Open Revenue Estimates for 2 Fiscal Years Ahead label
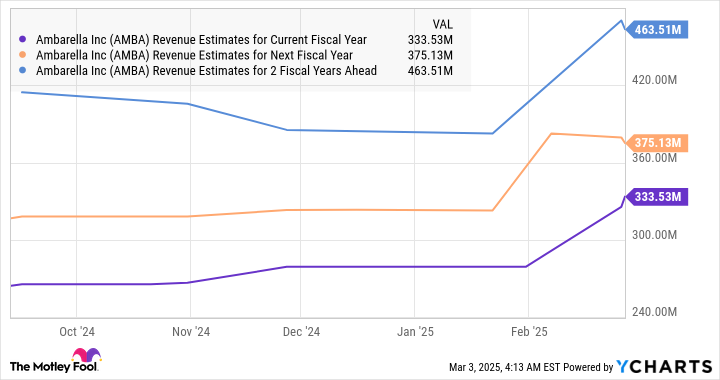 pos(206,71)
